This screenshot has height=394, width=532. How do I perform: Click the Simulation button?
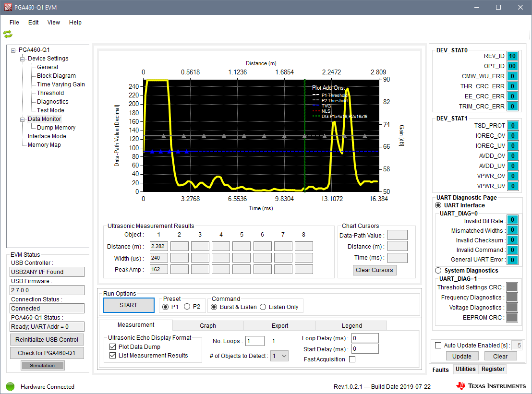click(x=42, y=365)
